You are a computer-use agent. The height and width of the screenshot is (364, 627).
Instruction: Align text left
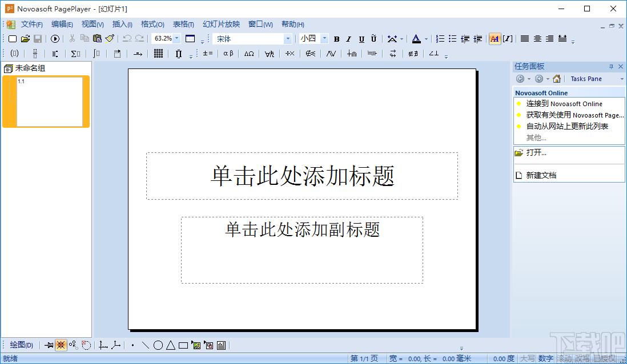coord(525,39)
